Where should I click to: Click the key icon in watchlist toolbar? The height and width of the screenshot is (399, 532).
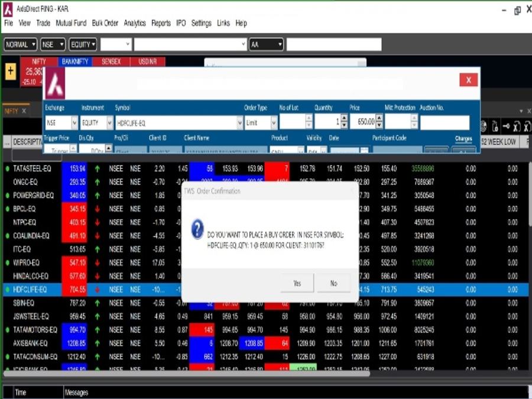(x=506, y=126)
